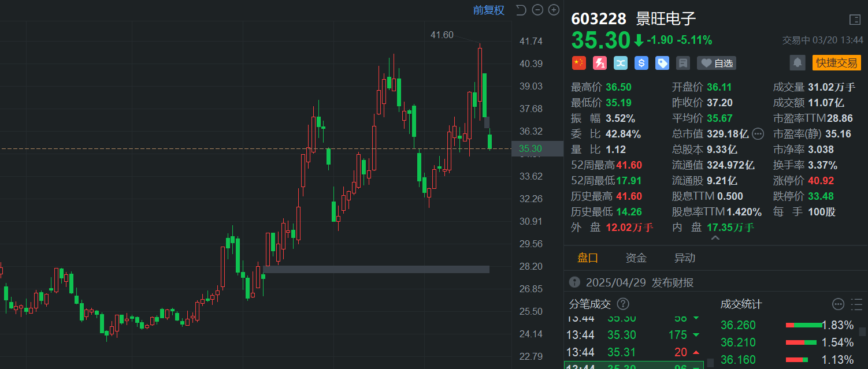Zoom in chart with plus icon
Image resolution: width=868 pixels, height=369 pixels.
tap(554, 10)
